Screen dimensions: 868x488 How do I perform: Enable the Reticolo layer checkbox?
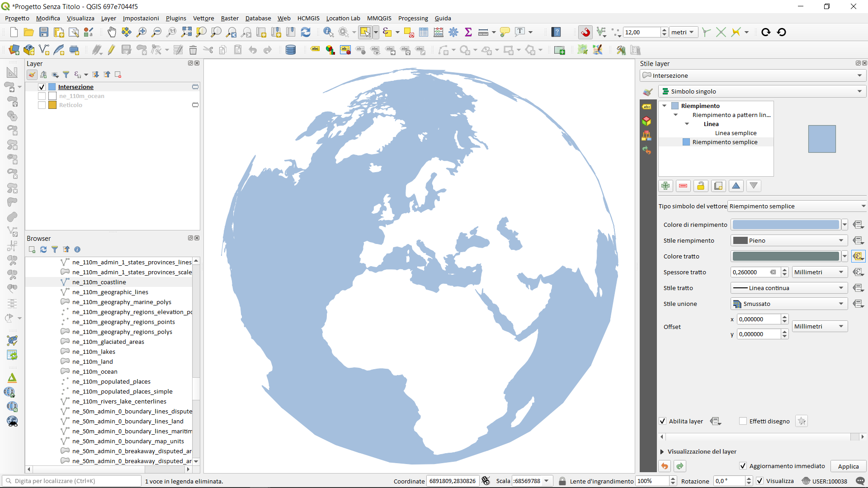click(42, 105)
